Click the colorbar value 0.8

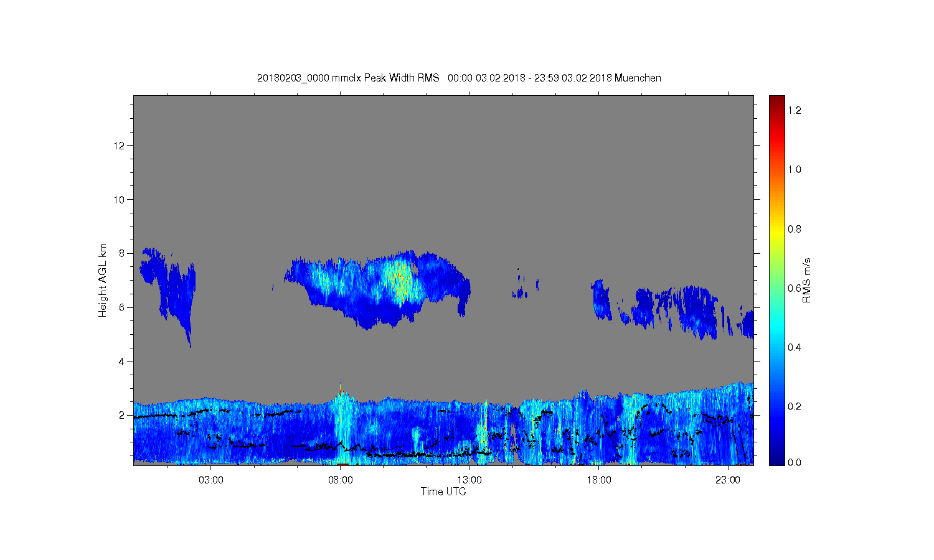pyautogui.click(x=795, y=229)
